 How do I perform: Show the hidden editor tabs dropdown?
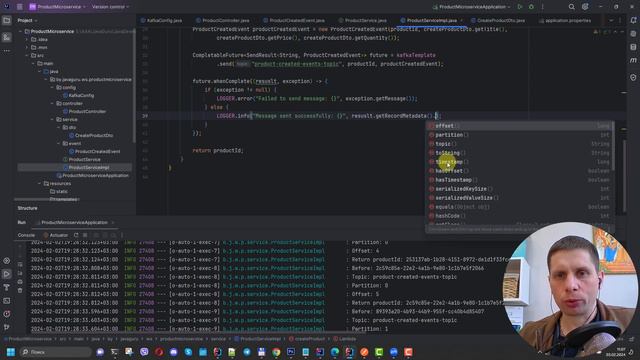pyautogui.click(x=611, y=20)
